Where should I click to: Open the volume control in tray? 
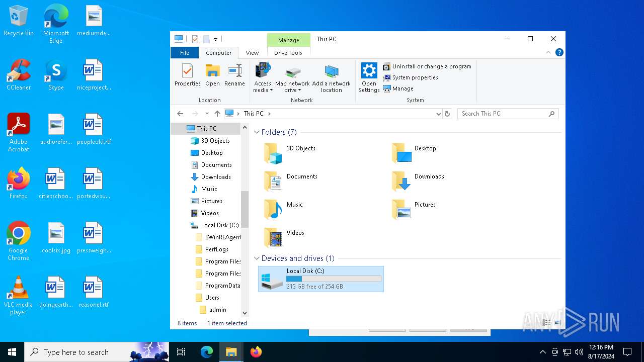click(x=579, y=352)
